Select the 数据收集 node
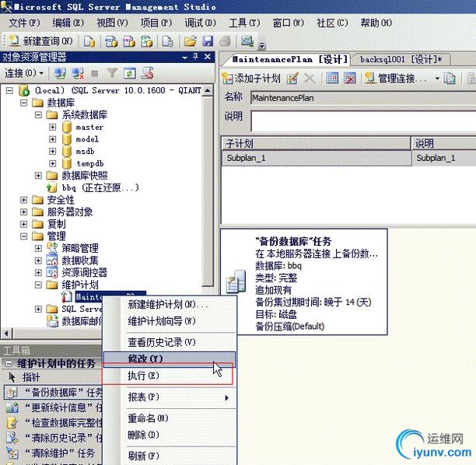This screenshot has width=476, height=465. click(x=80, y=260)
